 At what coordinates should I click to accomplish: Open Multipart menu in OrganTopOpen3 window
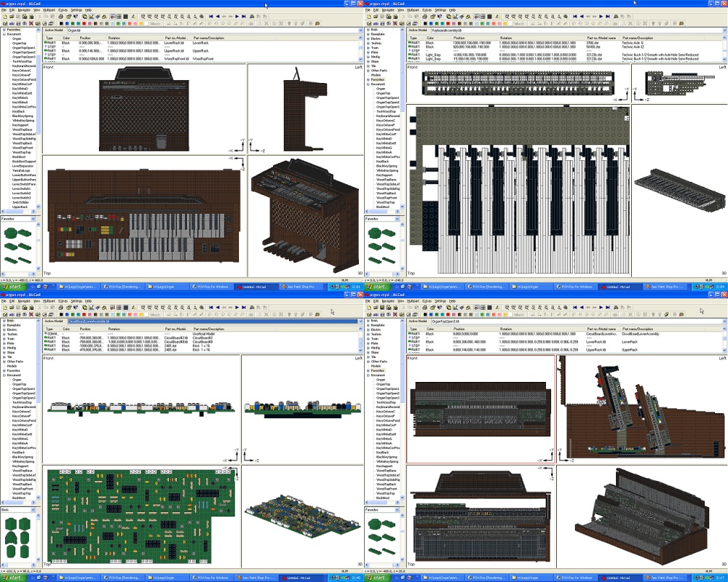(413, 300)
